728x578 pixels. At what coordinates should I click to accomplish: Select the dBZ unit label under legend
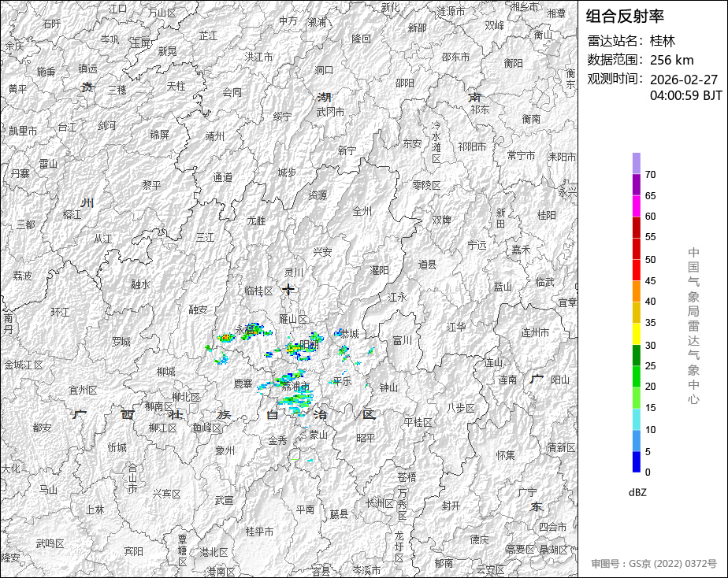[x=637, y=493]
